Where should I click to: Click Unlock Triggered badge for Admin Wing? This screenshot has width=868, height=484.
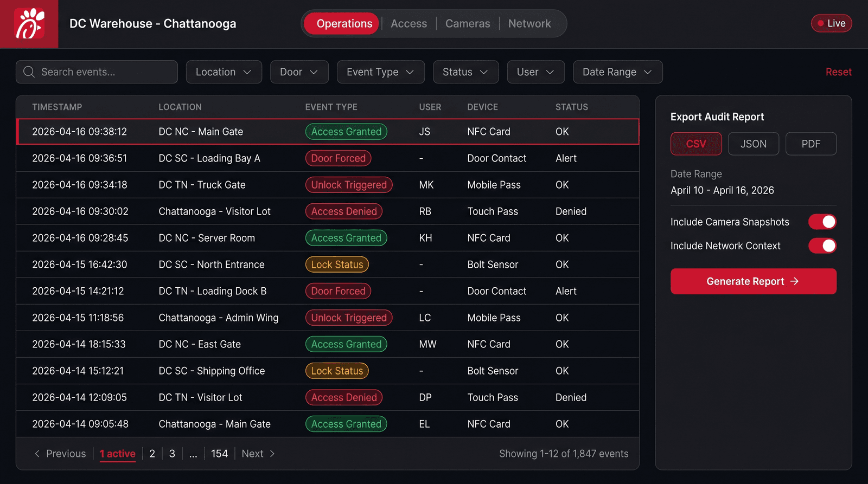(x=349, y=318)
